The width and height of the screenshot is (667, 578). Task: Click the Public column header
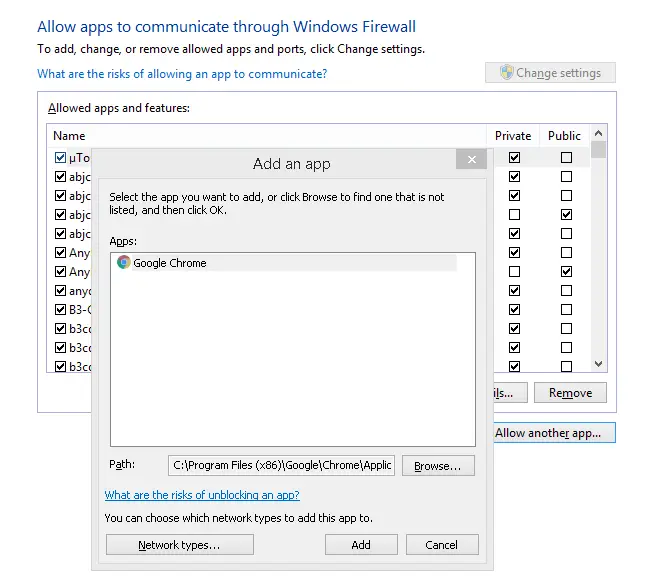coord(564,136)
